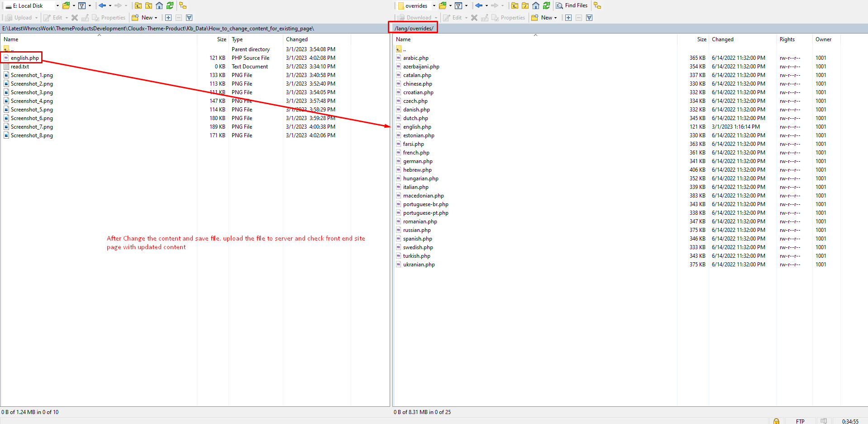Go to home directory in local panel
The height and width of the screenshot is (424, 868).
(159, 5)
